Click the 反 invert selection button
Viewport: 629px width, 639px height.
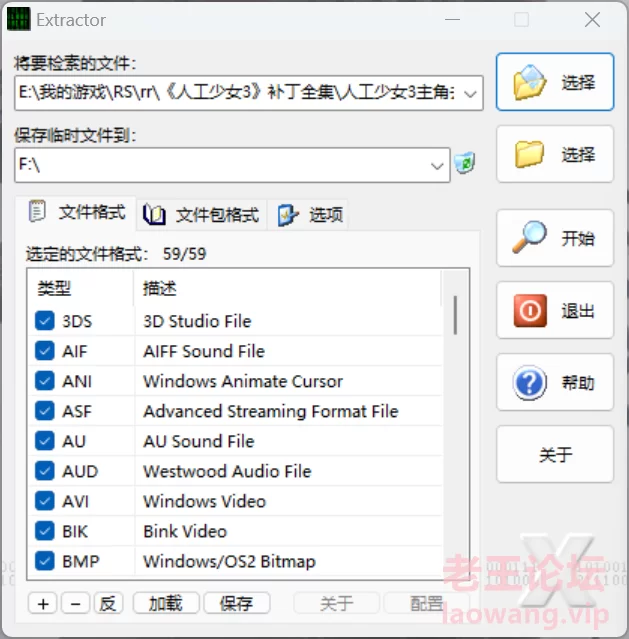point(108,603)
